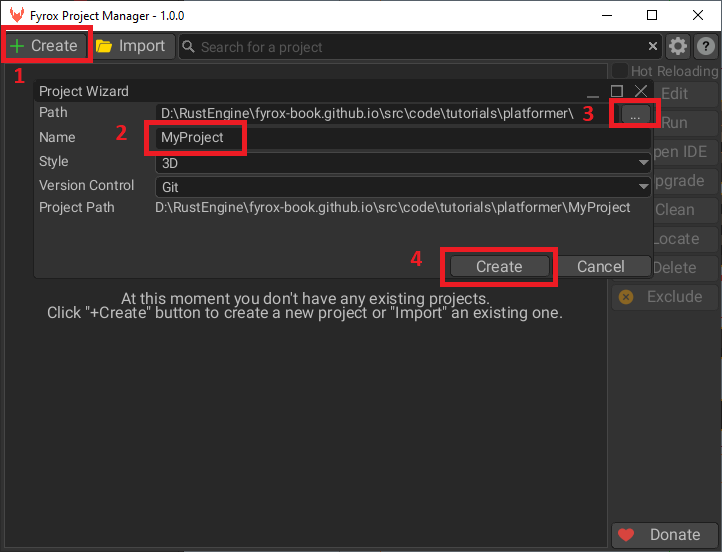
Task: Clear the project search with X icon
Action: click(x=653, y=46)
